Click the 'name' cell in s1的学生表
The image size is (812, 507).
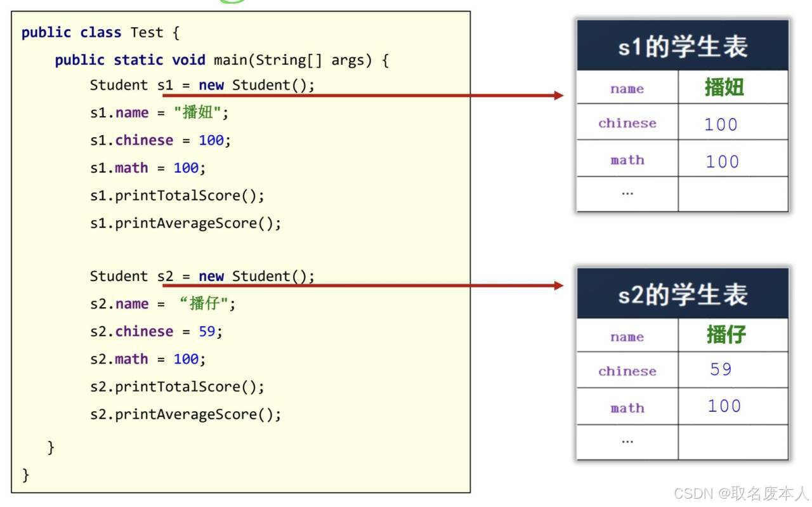[627, 88]
